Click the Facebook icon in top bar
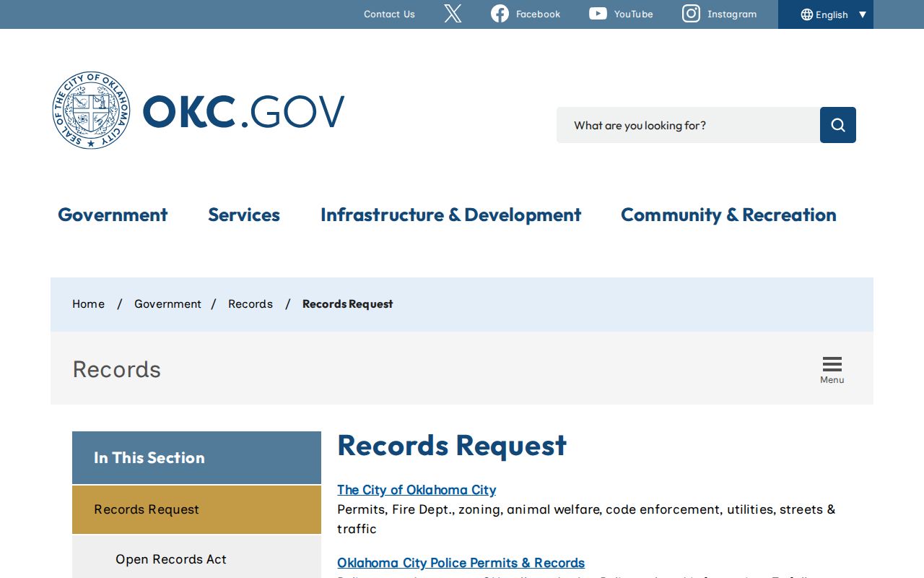Image resolution: width=924 pixels, height=578 pixels. (500, 14)
